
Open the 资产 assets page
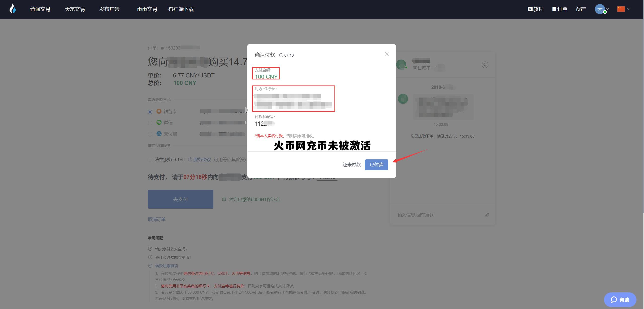point(581,9)
